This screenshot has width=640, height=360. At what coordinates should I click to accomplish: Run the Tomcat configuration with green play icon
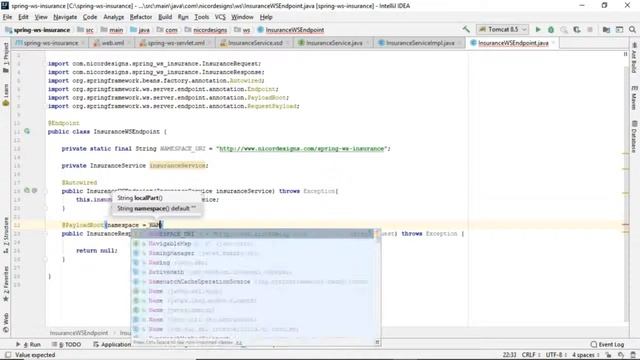coord(538,29)
